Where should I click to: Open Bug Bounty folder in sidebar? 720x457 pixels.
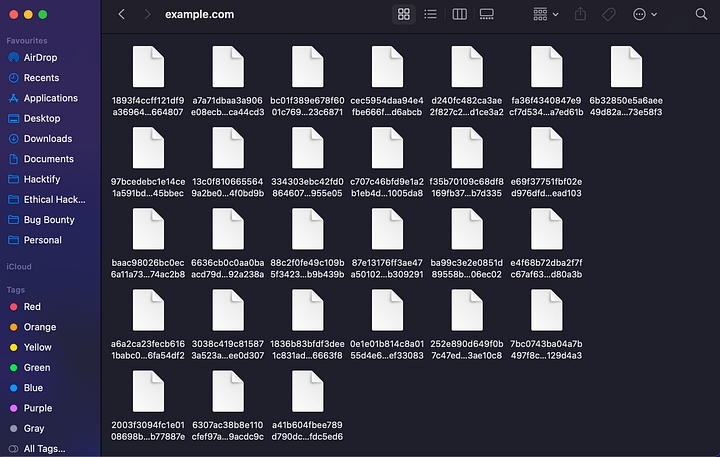coord(50,220)
